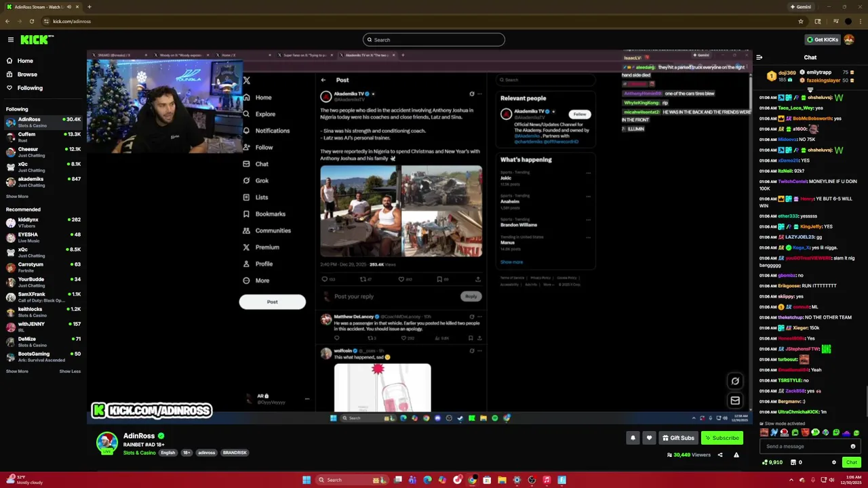
Task: Open Carrotyum in Recommended list
Action: pyautogui.click(x=43, y=267)
